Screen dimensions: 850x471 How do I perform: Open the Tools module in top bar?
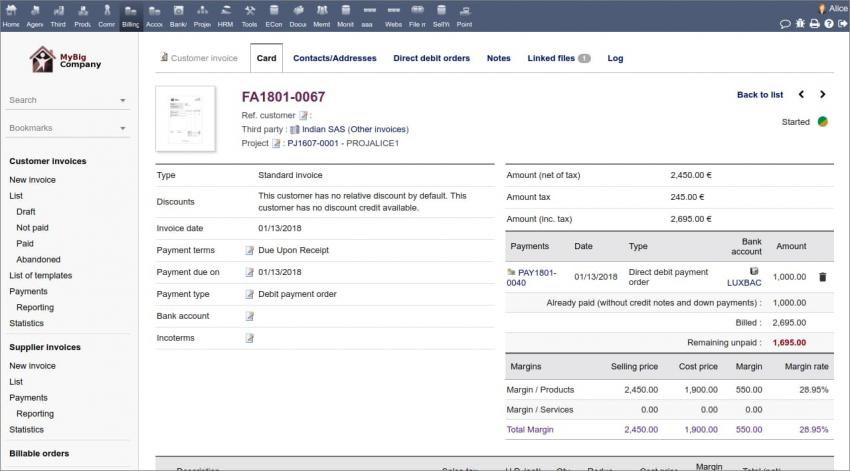[249, 15]
